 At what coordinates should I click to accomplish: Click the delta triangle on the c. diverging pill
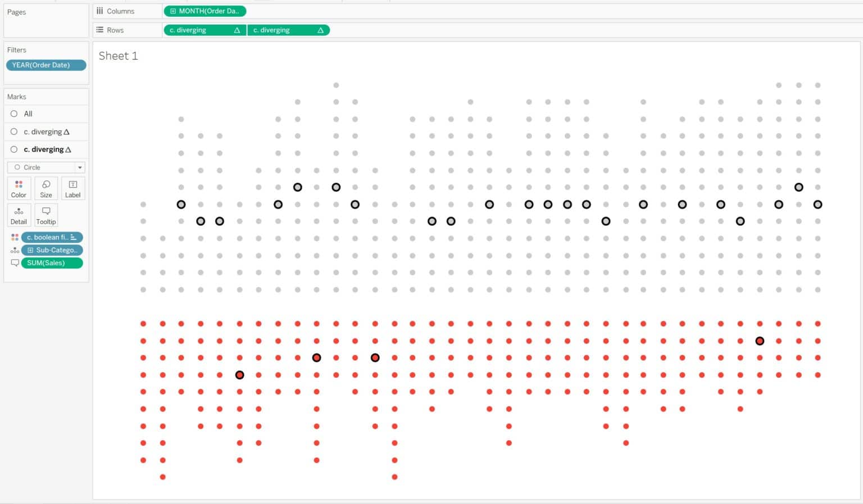239,30
